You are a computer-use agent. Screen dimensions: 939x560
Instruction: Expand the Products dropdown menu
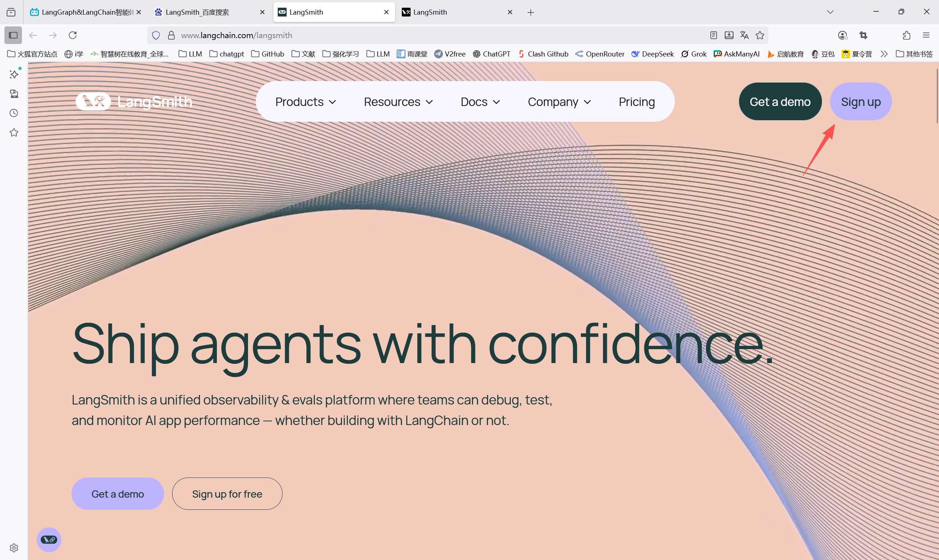pos(305,102)
